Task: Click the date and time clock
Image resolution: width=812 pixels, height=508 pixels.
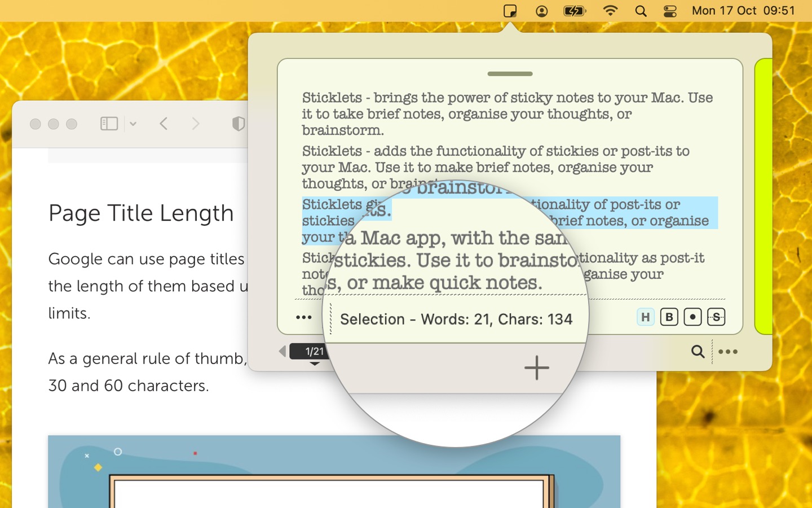Action: (x=743, y=11)
